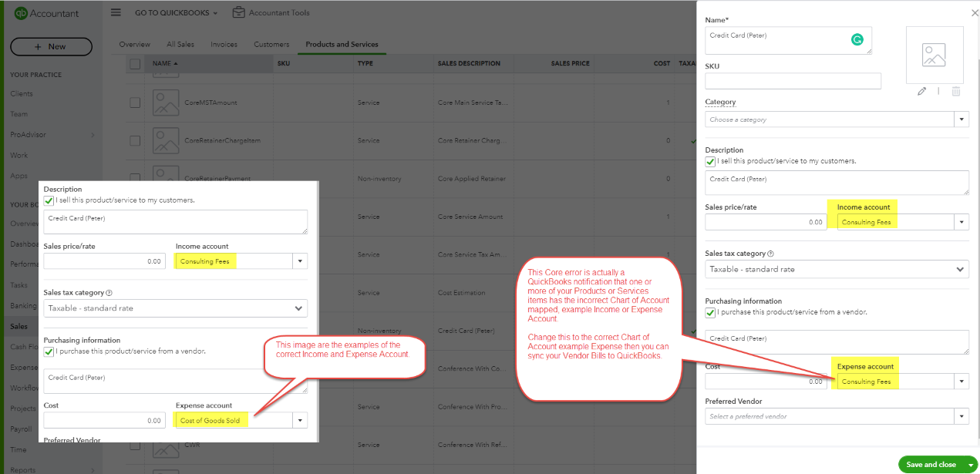The height and width of the screenshot is (474, 980).
Task: Click the Name field in side panel
Action: (x=789, y=41)
